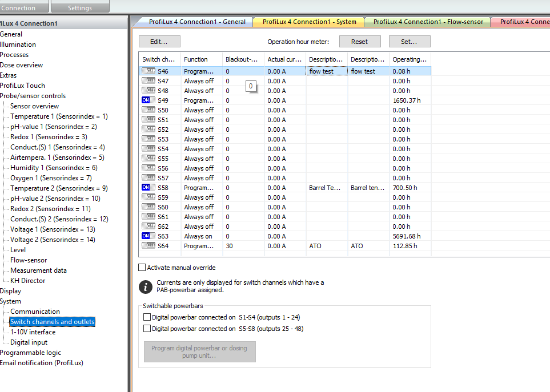
Task: Enable digital powerbar on S5-S8 checkbox
Action: 147,329
